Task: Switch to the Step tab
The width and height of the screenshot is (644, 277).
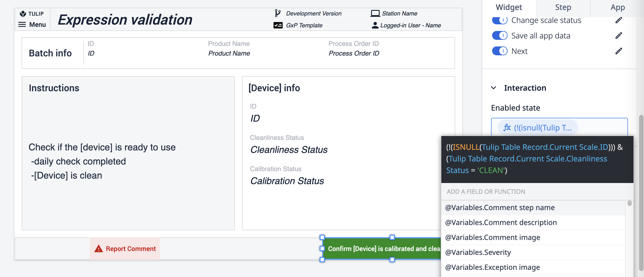Action: click(x=563, y=7)
